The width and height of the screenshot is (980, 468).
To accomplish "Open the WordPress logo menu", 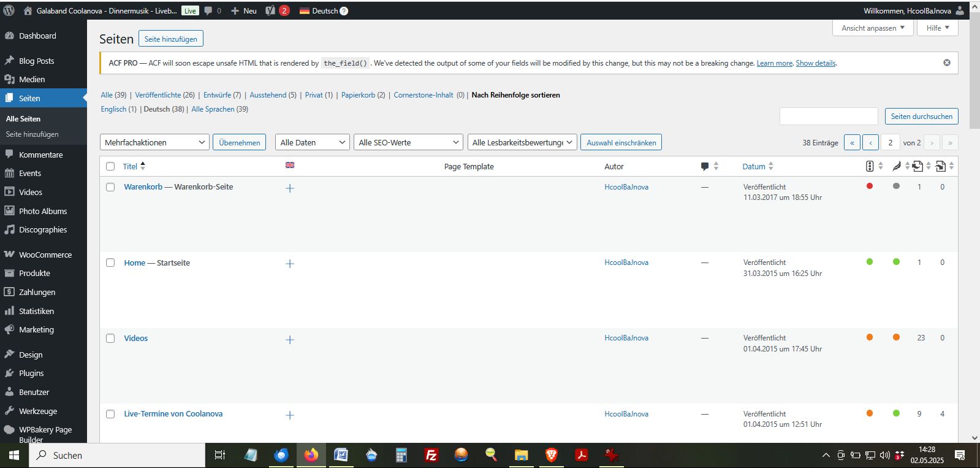I will click(x=9, y=10).
